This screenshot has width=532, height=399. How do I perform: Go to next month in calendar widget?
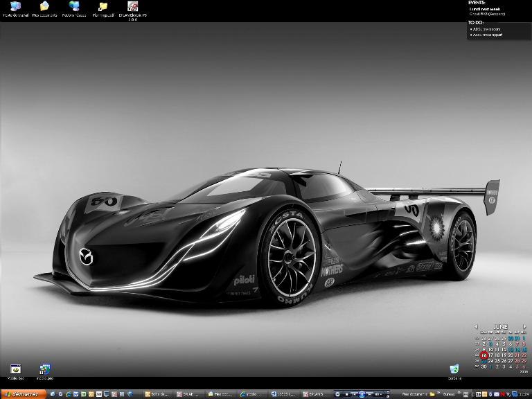click(524, 327)
